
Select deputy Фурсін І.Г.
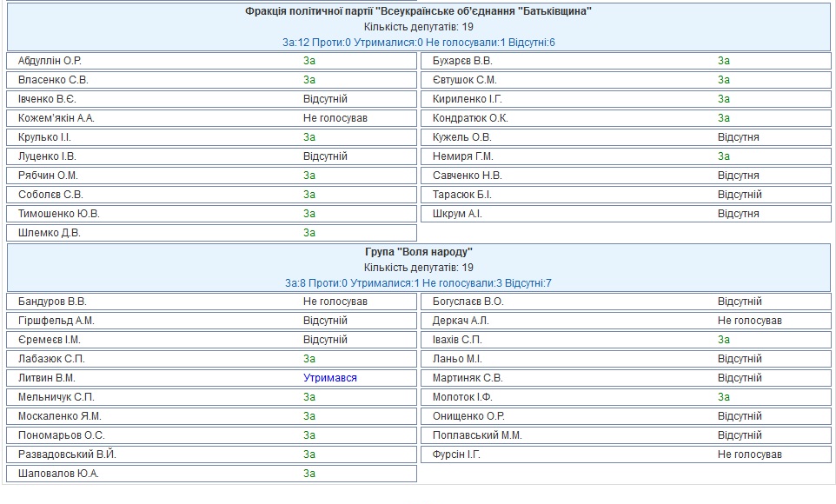pyautogui.click(x=456, y=454)
